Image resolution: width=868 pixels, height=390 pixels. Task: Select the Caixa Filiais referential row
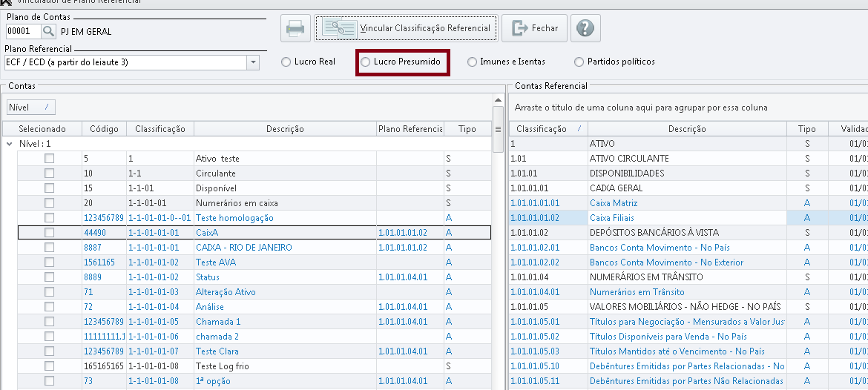[x=688, y=218]
